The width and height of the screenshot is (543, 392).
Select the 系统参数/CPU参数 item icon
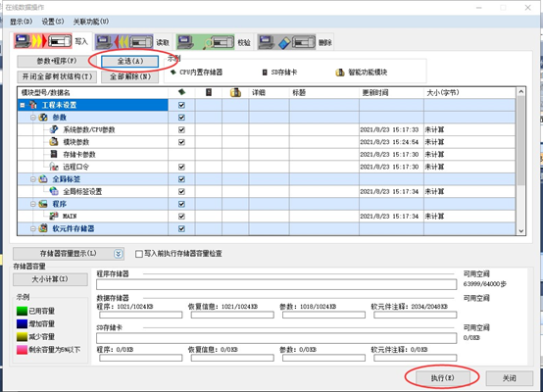point(54,129)
